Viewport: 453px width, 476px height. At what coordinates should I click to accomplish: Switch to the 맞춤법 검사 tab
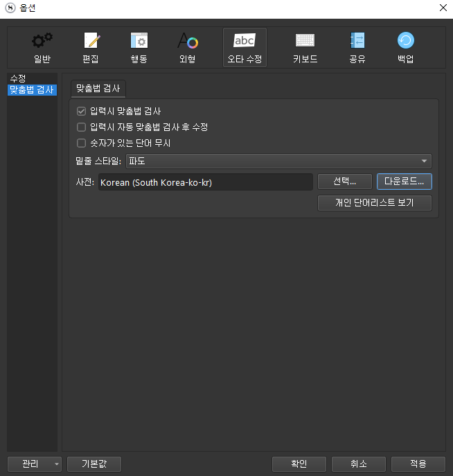98,89
